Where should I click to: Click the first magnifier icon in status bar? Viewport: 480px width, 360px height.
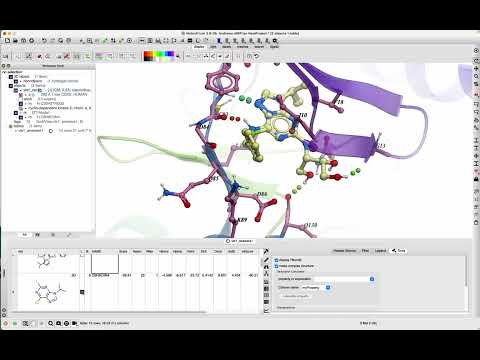(50, 323)
